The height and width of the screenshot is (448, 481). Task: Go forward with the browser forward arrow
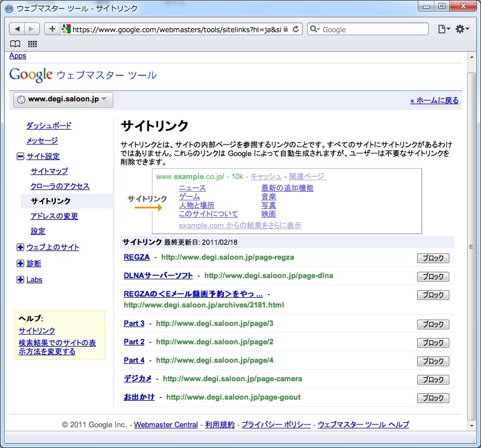pyautogui.click(x=32, y=29)
